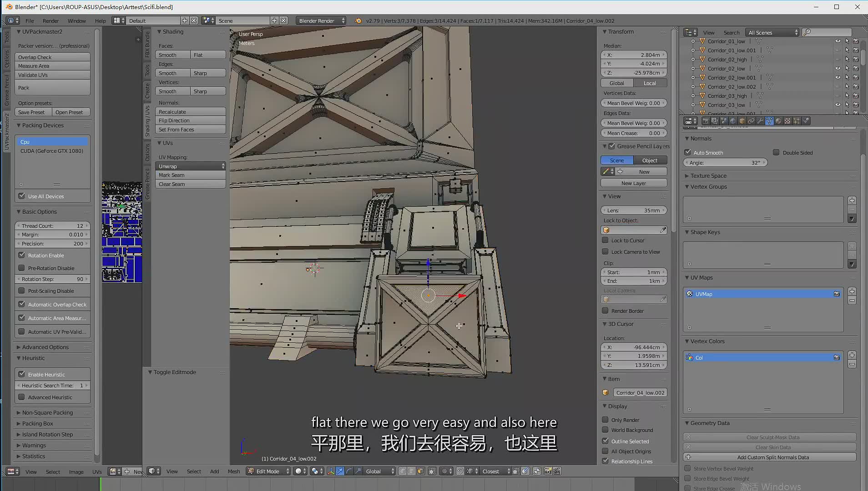
Task: Open the Physics properties tab icon
Action: click(806, 121)
